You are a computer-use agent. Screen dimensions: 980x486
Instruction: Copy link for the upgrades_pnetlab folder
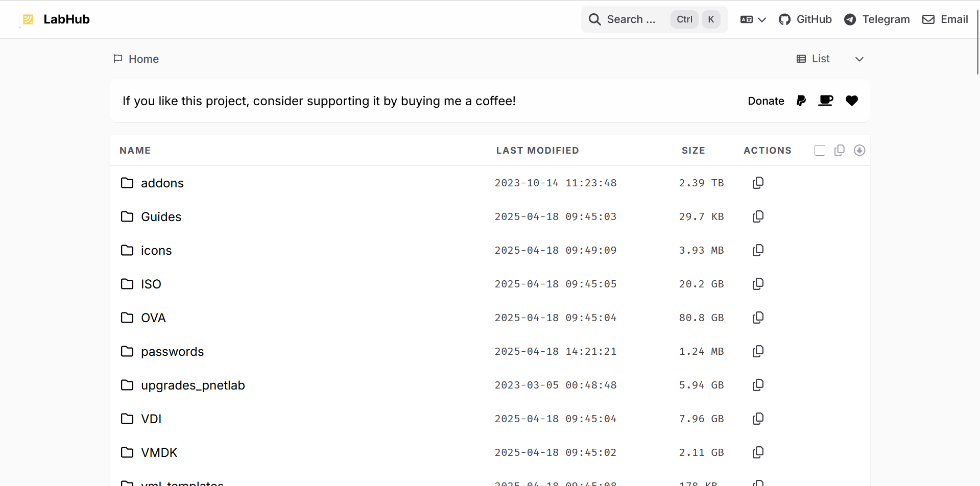coord(758,385)
